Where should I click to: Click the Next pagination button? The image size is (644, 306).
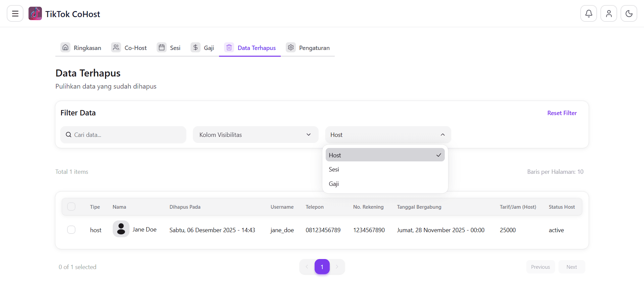click(572, 267)
